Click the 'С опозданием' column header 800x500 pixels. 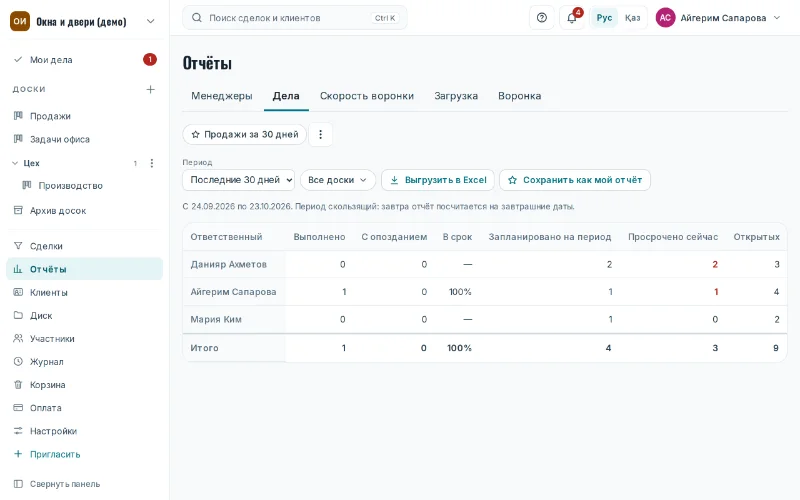[x=394, y=237]
